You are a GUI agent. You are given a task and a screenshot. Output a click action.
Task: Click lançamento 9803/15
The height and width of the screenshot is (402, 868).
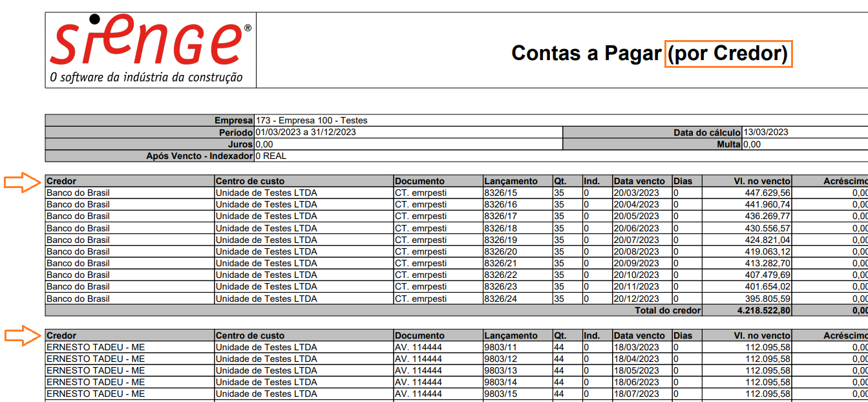tap(501, 394)
